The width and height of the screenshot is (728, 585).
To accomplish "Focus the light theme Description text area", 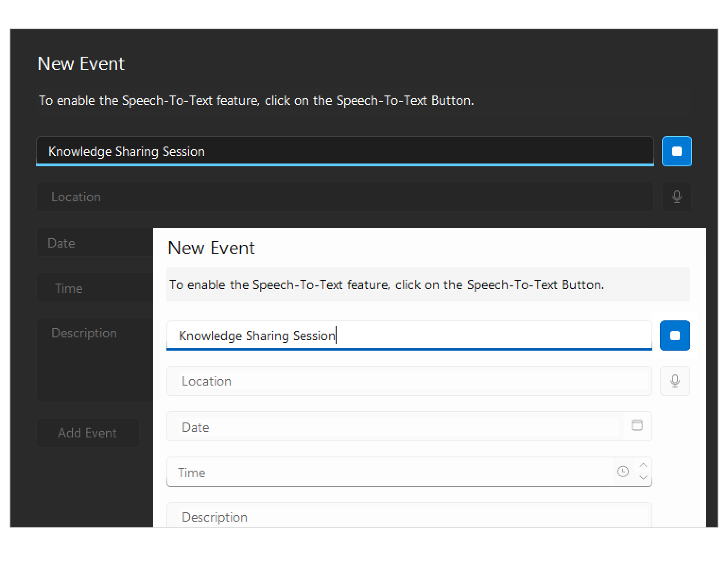I will coord(409,516).
